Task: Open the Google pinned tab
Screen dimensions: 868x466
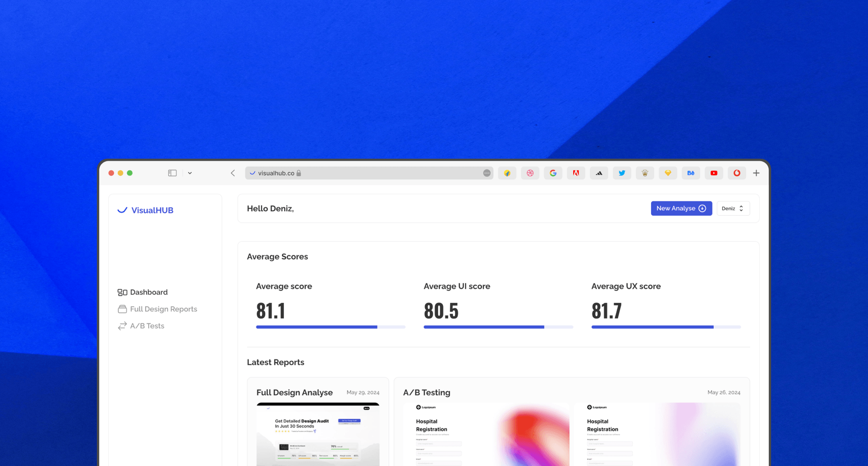Action: point(553,173)
